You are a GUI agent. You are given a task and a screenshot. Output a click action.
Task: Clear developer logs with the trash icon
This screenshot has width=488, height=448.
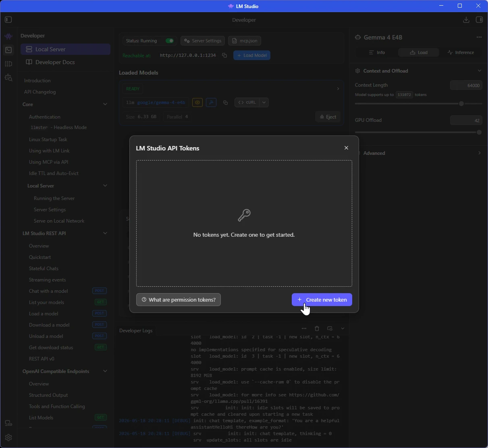click(x=317, y=329)
